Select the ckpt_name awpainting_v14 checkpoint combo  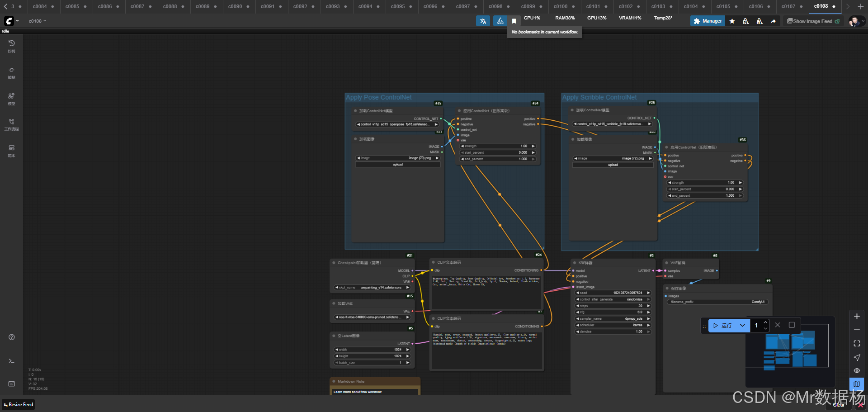point(372,287)
